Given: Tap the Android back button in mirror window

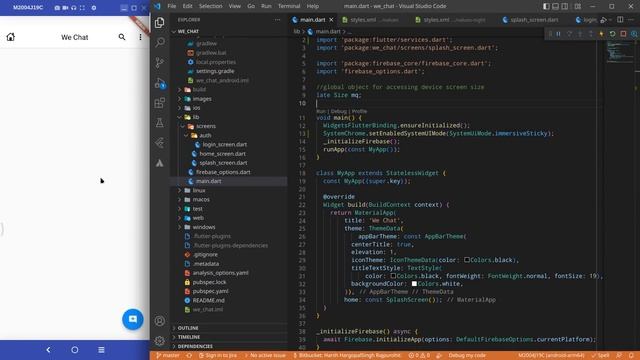Looking at the screenshot, I should 48,350.
